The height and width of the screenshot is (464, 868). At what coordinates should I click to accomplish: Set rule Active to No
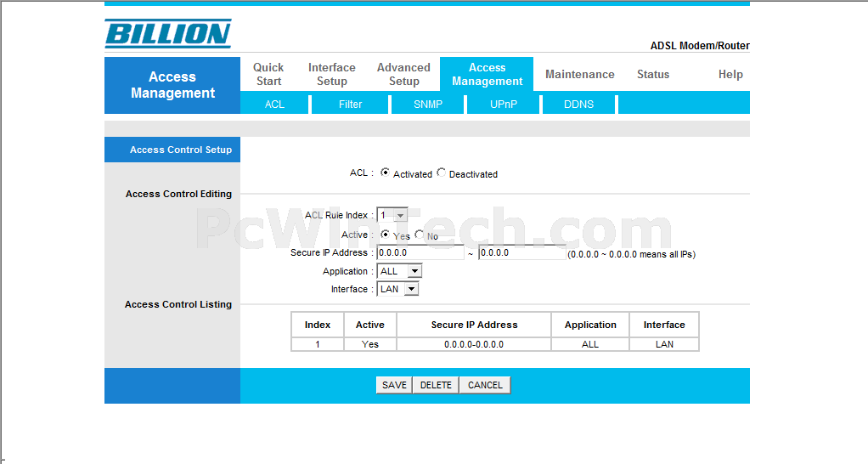pos(420,235)
